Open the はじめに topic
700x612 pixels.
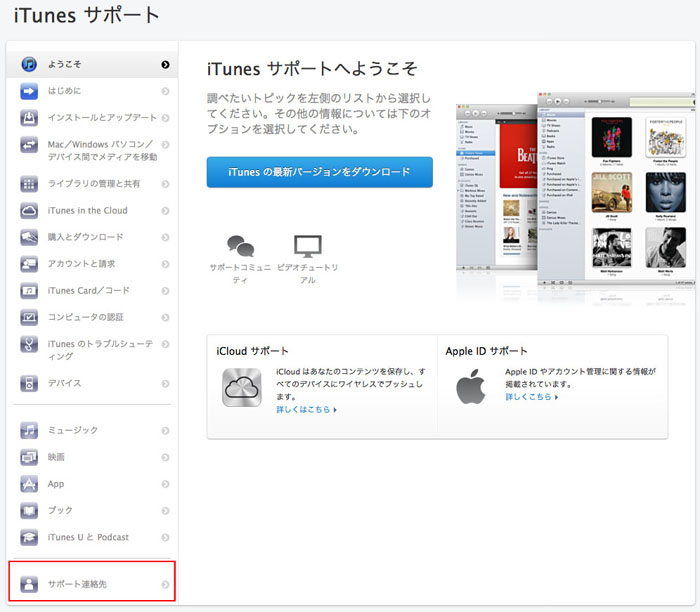click(92, 91)
